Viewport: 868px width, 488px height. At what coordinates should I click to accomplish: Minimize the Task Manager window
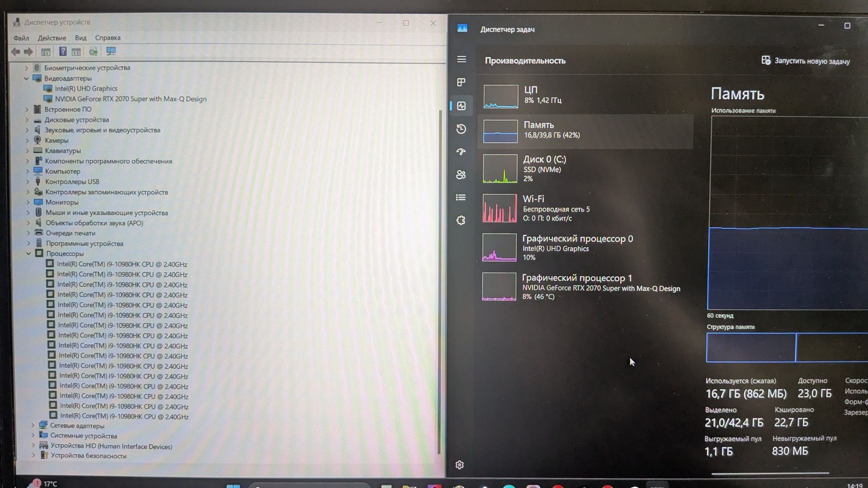[821, 25]
